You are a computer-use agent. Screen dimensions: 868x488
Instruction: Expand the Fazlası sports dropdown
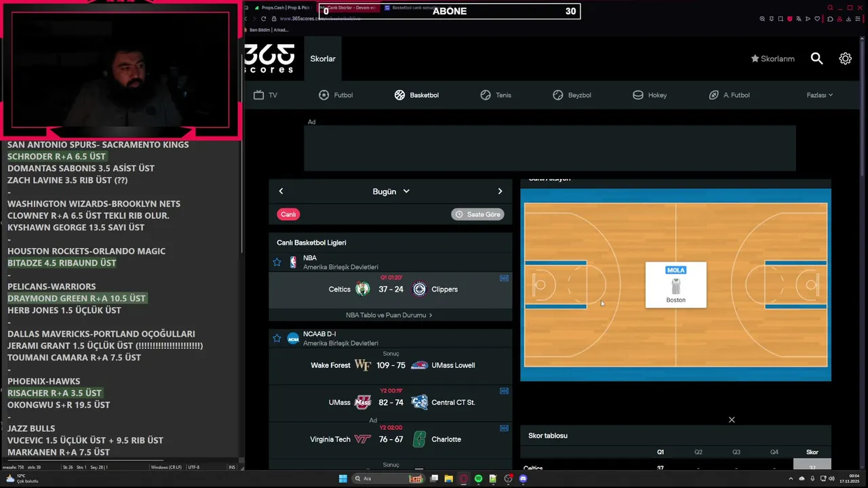[819, 95]
